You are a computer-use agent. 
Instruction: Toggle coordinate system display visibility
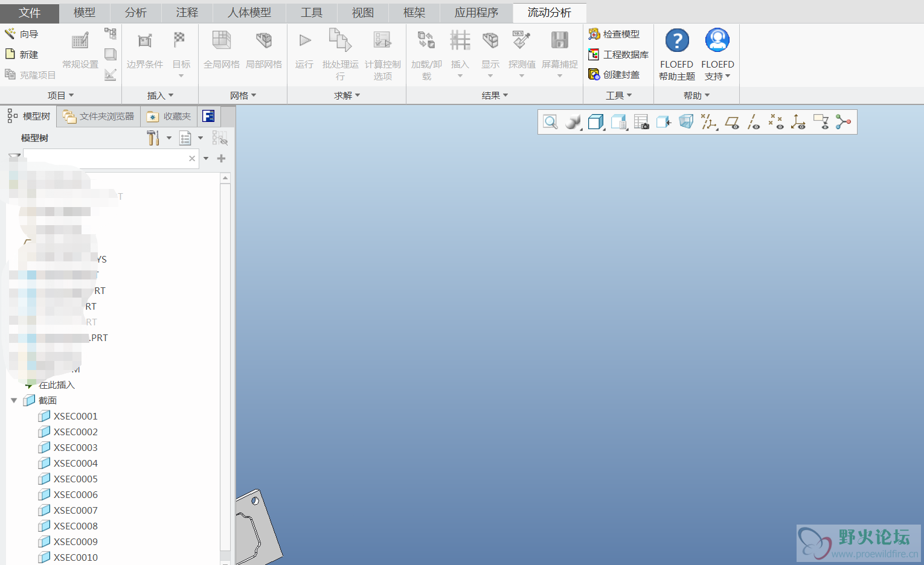click(x=798, y=122)
